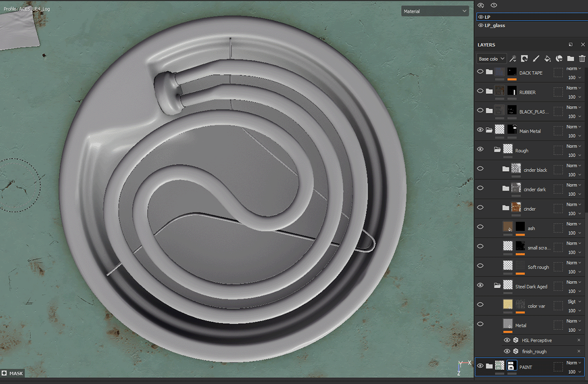The width and height of the screenshot is (588, 384).
Task: Click the HSL Perceptive filter name
Action: point(537,341)
